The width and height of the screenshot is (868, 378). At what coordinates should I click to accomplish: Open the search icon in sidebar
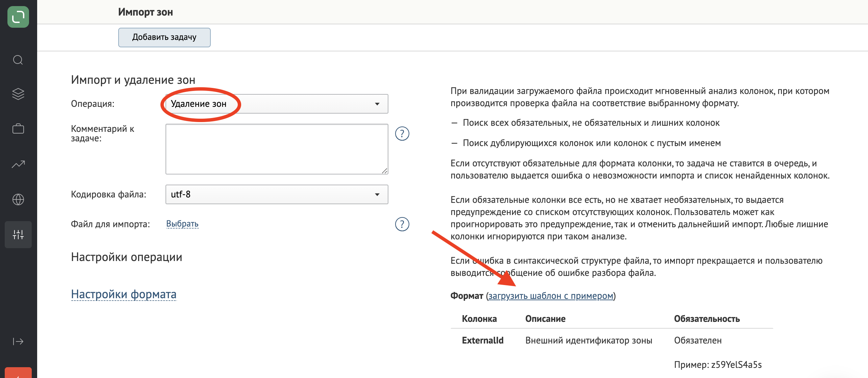pyautogui.click(x=18, y=60)
